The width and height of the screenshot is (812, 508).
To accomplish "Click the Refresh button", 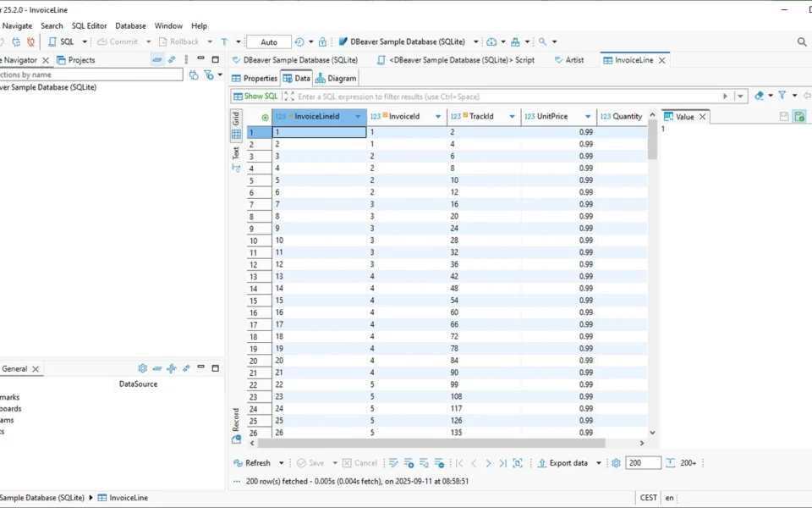I will pyautogui.click(x=252, y=463).
